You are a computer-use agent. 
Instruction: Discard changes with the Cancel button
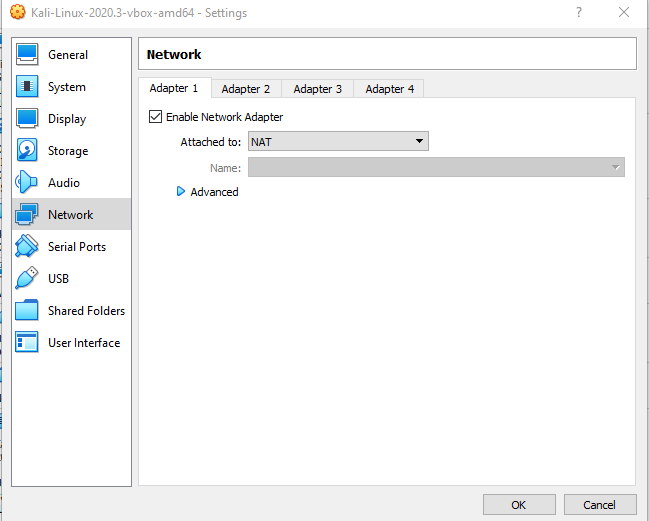(x=600, y=504)
